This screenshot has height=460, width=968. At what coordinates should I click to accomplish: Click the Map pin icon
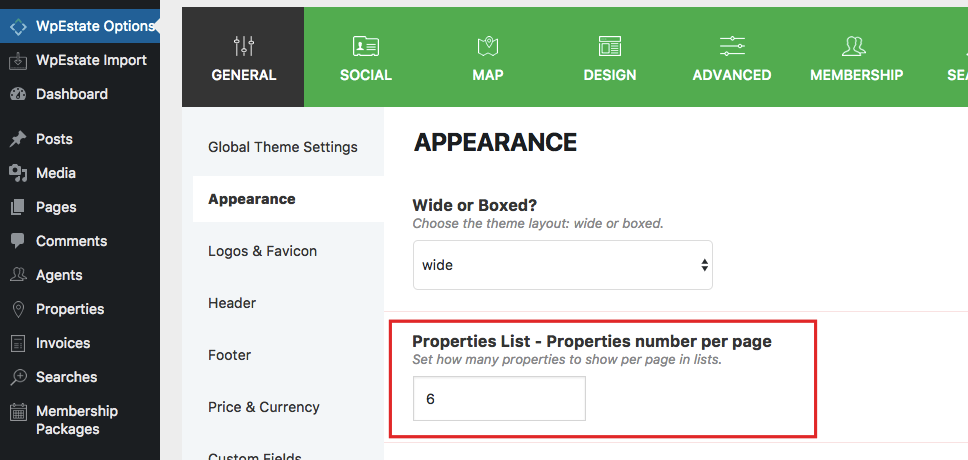[488, 46]
